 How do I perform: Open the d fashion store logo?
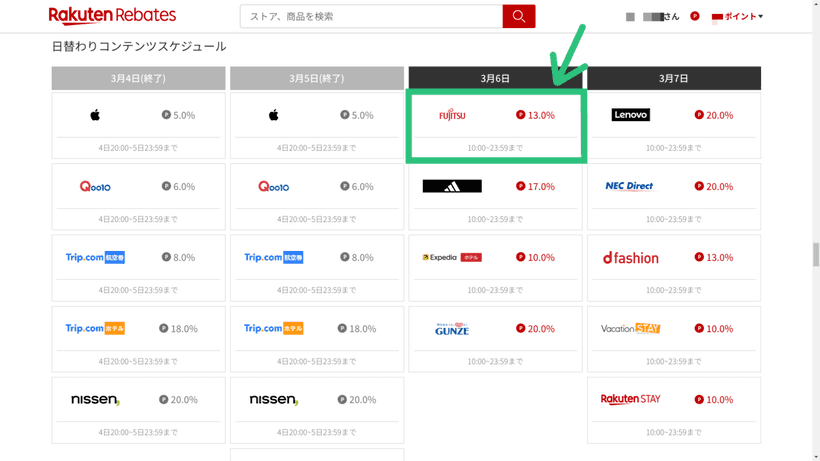click(x=631, y=258)
